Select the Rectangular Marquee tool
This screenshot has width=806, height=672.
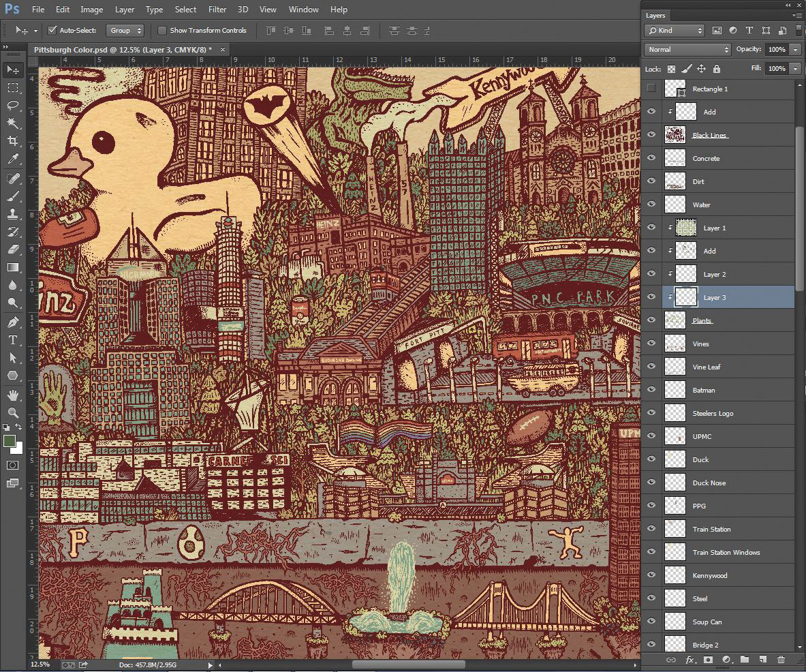click(13, 88)
